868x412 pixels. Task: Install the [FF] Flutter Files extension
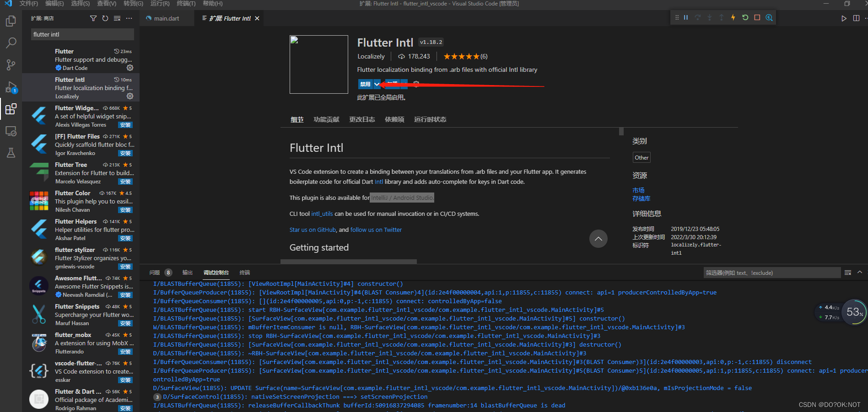pyautogui.click(x=125, y=153)
